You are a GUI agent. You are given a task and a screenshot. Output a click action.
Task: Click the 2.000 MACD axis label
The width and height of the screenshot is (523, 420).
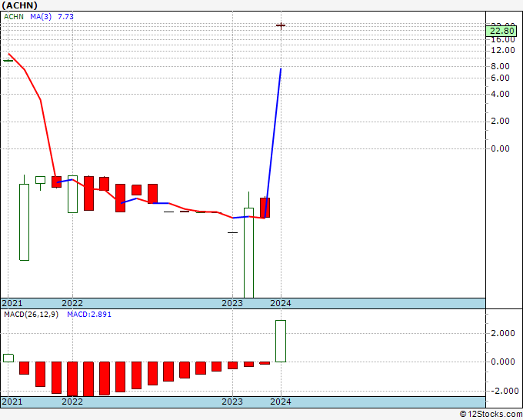(503, 334)
